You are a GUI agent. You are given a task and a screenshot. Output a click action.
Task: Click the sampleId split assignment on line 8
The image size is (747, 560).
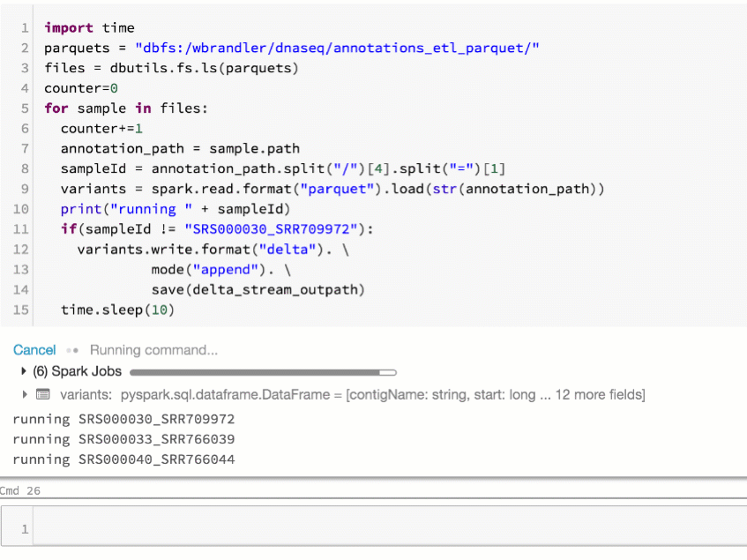pos(283,168)
